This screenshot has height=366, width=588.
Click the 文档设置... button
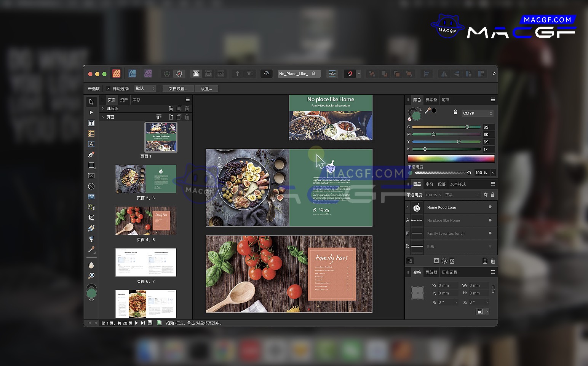click(x=178, y=89)
